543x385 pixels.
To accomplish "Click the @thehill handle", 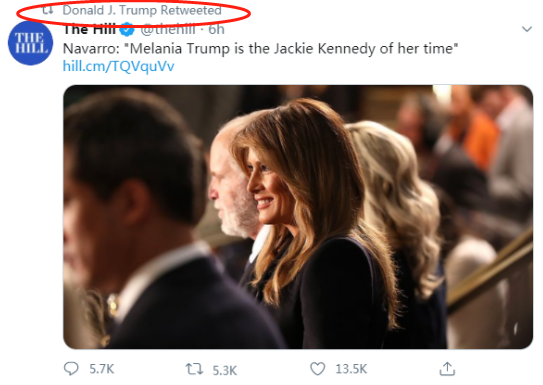I will pos(168,30).
